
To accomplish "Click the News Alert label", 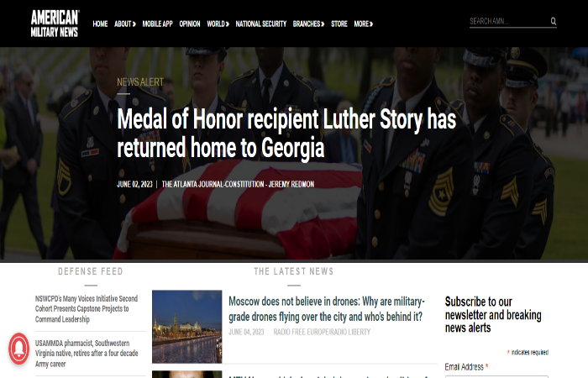I will point(140,82).
